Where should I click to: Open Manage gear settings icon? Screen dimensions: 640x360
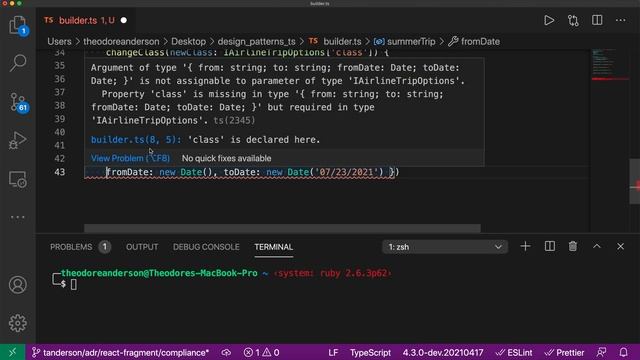(x=18, y=323)
